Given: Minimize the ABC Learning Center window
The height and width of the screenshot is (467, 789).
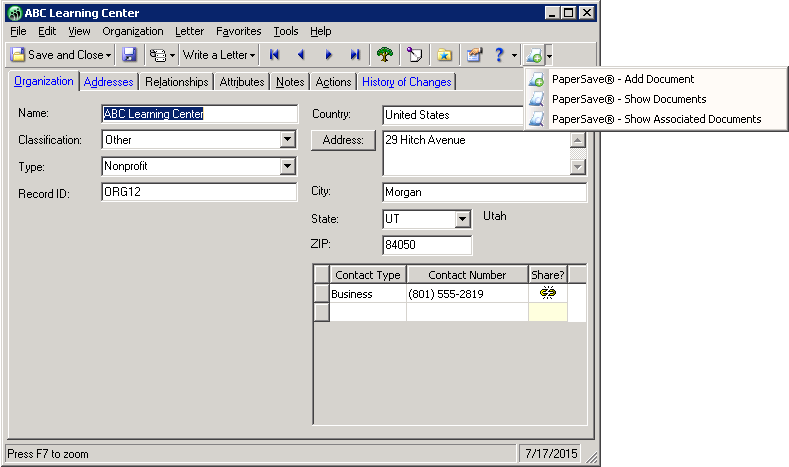Looking at the screenshot, I should click(x=553, y=13).
